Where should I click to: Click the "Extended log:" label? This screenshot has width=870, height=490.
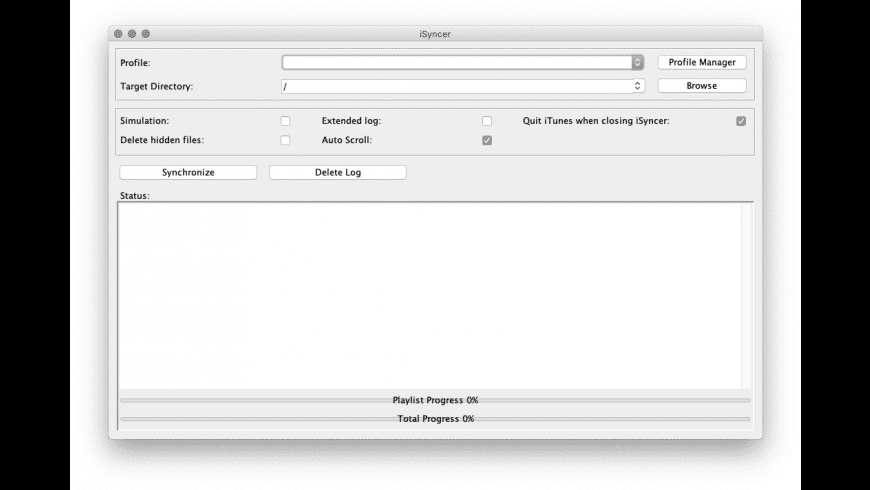coord(351,121)
